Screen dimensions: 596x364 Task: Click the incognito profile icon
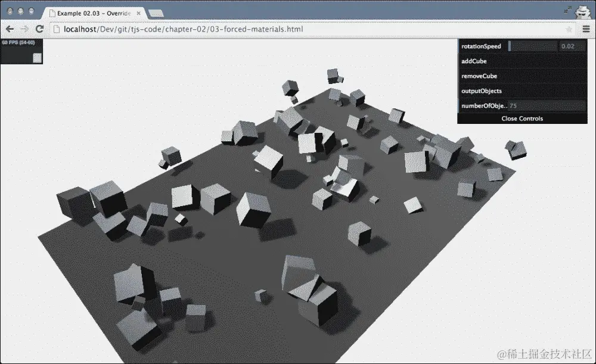(x=583, y=11)
